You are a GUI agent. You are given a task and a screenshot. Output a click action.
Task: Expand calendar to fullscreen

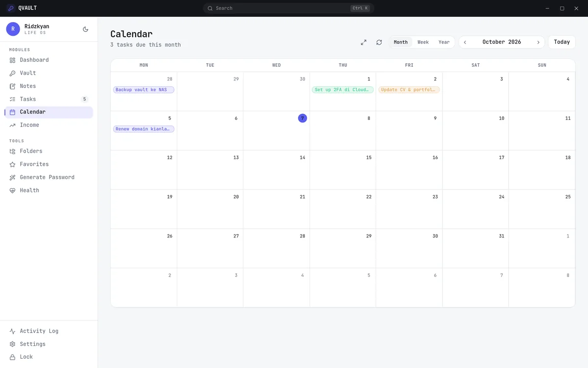[364, 42]
